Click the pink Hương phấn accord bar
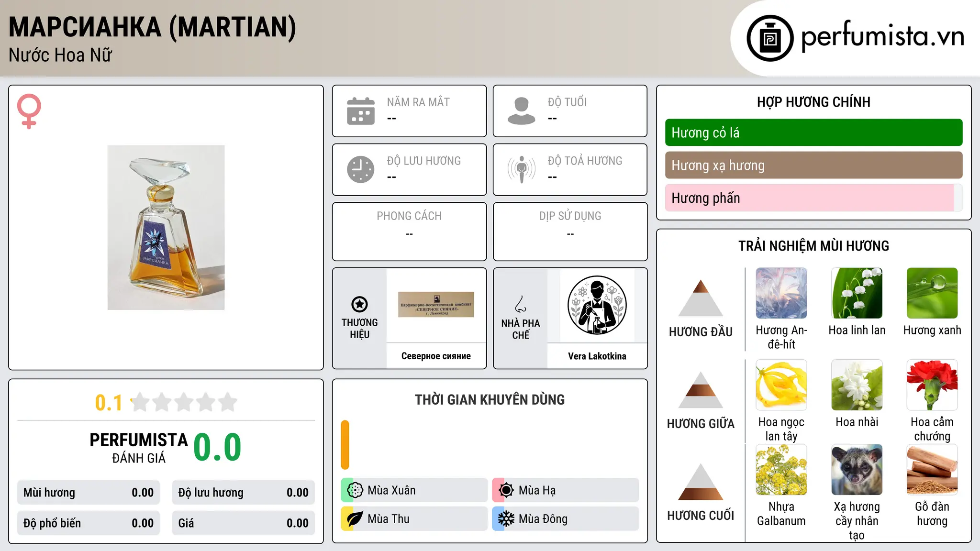The image size is (980, 551). coord(814,198)
